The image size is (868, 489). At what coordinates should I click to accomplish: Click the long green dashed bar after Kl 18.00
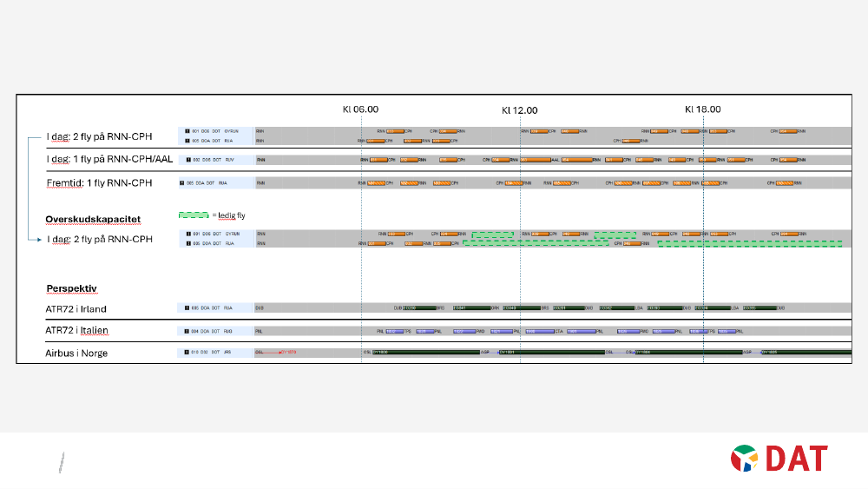point(750,244)
